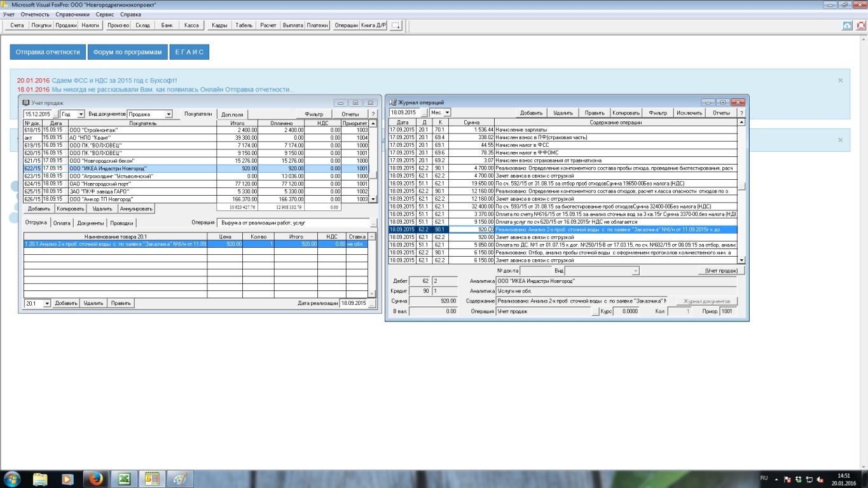Open the Банк section in toolbar
This screenshot has width=868, height=488.
coord(167,25)
